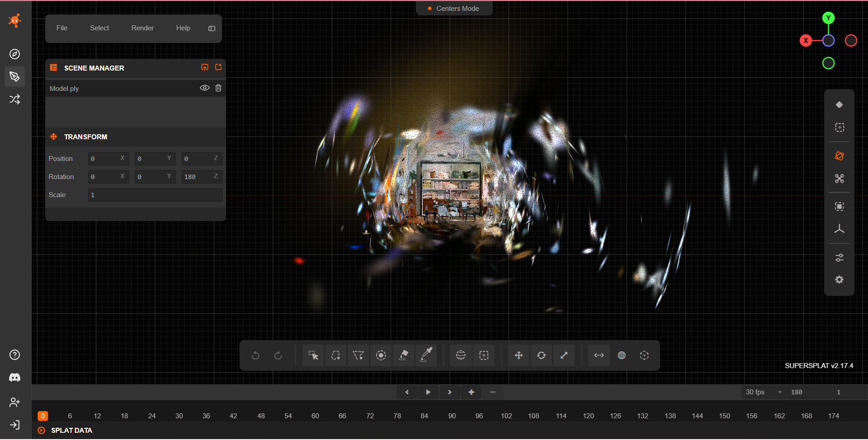Select the polygon selection tool
Image resolution: width=868 pixels, height=440 pixels.
[358, 356]
